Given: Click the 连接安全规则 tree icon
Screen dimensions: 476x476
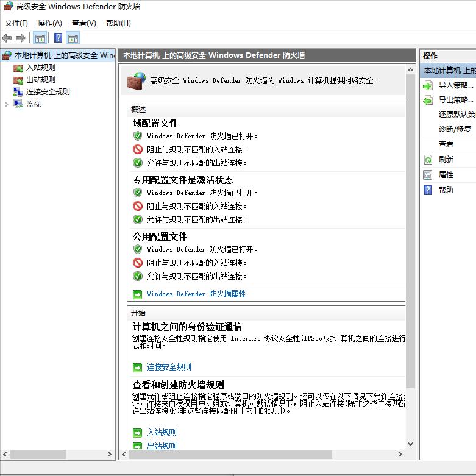Looking at the screenshot, I should [x=18, y=92].
